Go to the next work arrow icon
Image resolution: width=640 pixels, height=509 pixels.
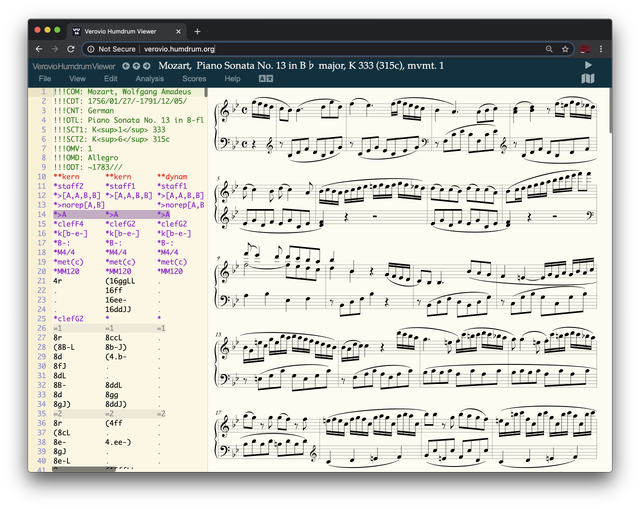tap(149, 66)
